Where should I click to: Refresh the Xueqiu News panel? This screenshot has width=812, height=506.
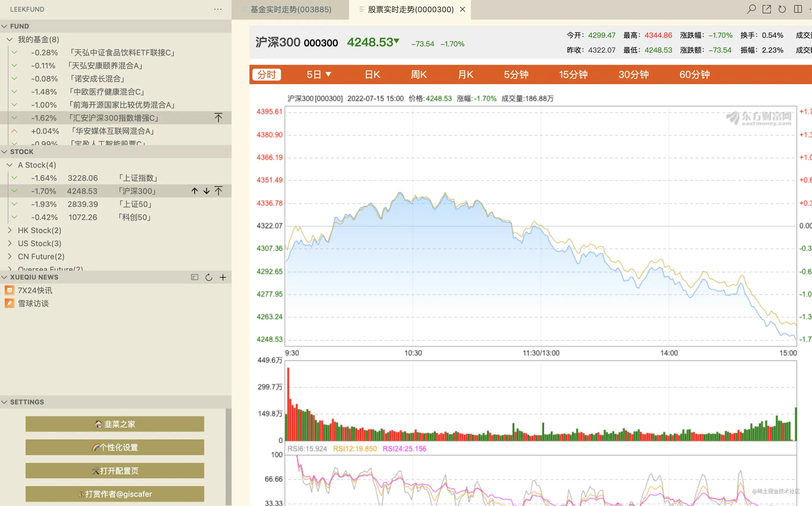click(209, 277)
